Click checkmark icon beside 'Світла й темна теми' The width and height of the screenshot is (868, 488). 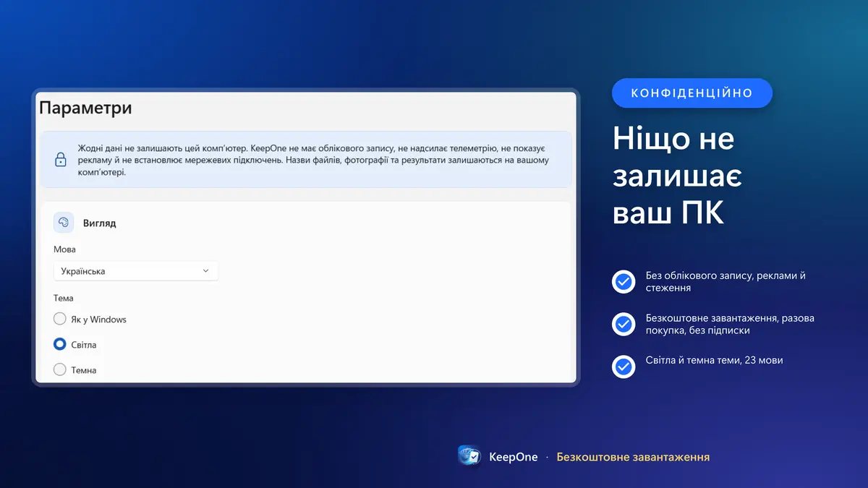click(x=624, y=367)
